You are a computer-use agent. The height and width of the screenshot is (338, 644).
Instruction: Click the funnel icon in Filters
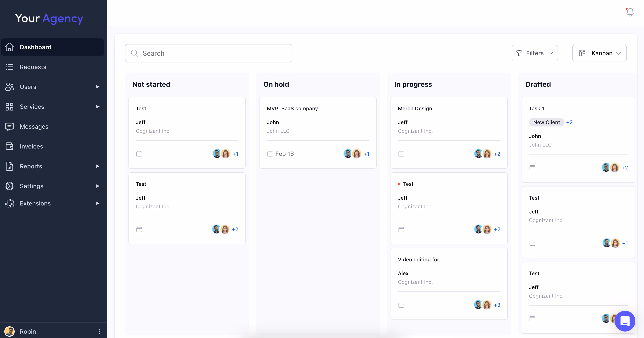pos(519,53)
